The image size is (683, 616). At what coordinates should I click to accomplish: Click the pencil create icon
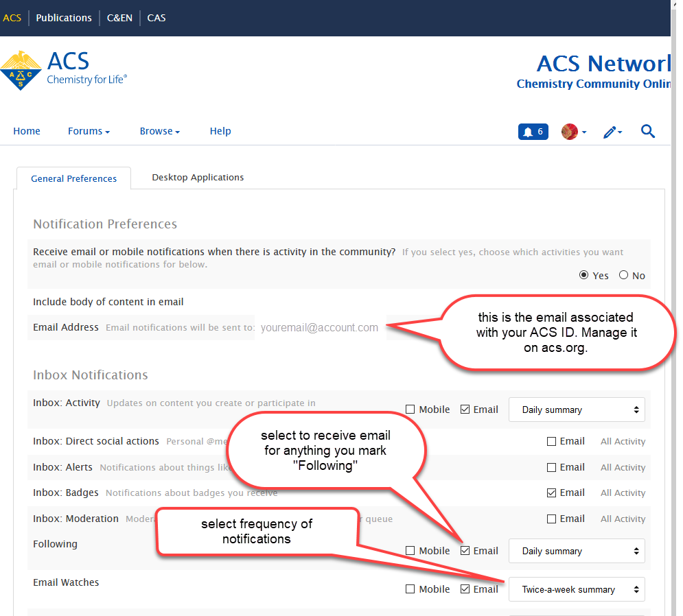click(612, 132)
